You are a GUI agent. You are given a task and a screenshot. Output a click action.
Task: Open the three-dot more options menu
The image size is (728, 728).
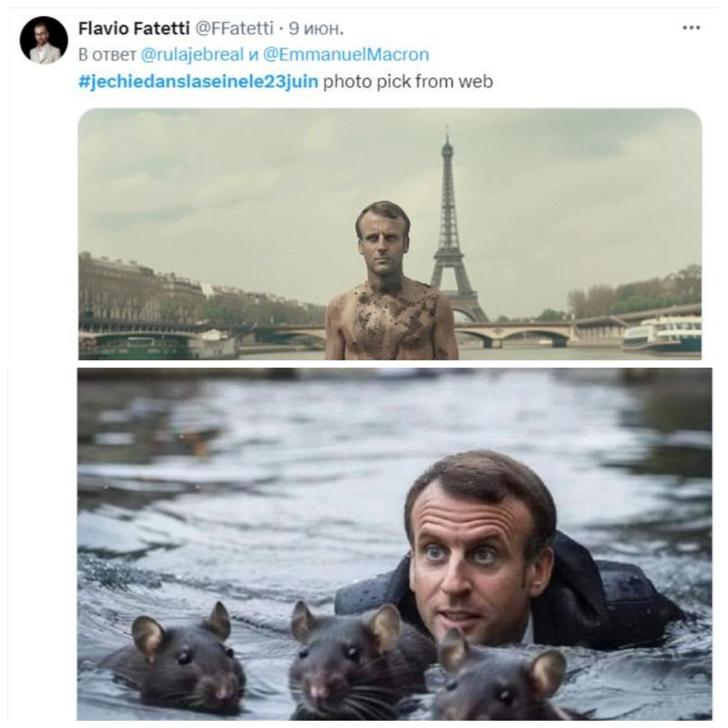pyautogui.click(x=691, y=28)
